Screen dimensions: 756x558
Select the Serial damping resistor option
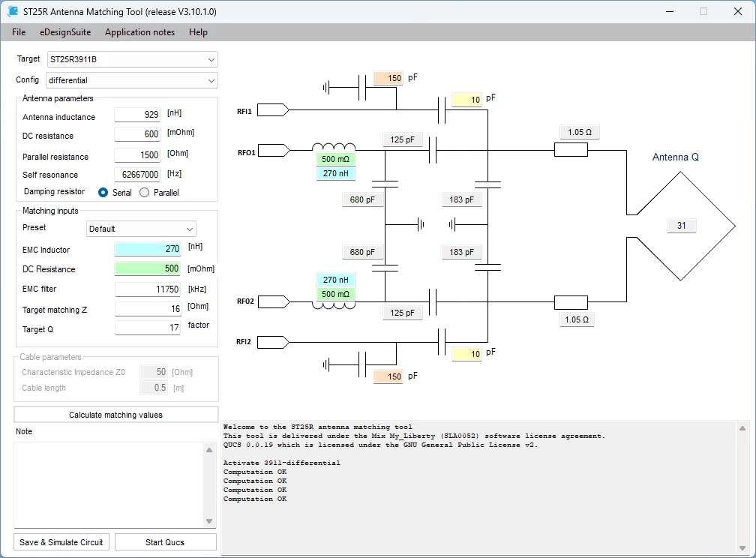(103, 193)
